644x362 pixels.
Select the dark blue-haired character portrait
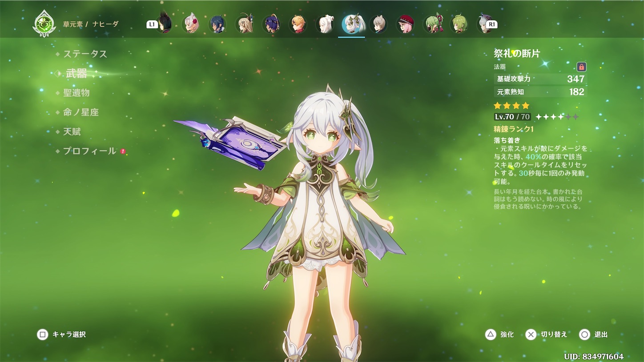click(217, 24)
